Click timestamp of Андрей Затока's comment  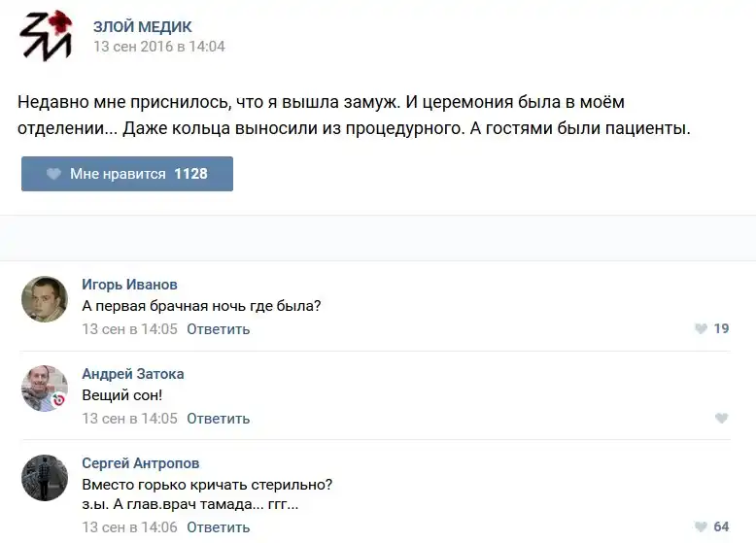[x=129, y=419]
